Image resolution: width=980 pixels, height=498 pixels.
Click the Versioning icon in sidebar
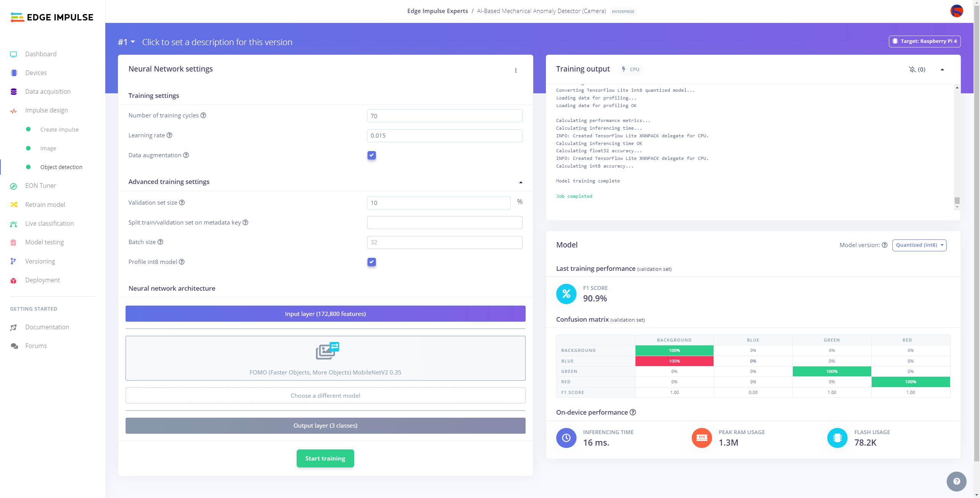pyautogui.click(x=13, y=261)
